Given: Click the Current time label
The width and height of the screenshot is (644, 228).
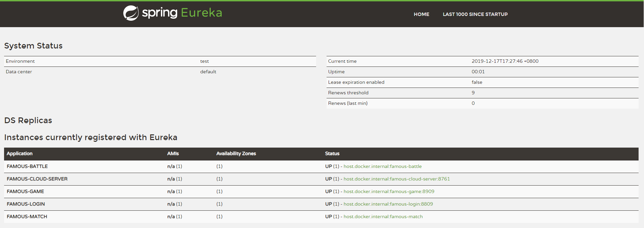Looking at the screenshot, I should click(342, 61).
